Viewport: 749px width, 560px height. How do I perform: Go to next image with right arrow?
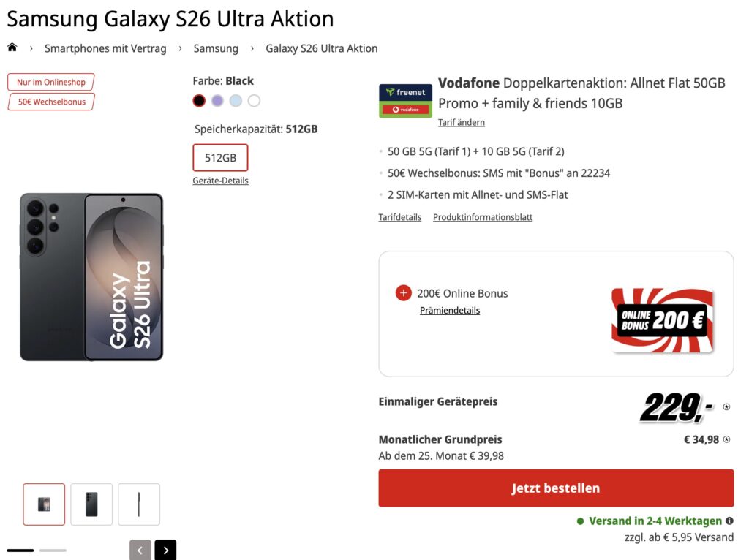tap(165, 550)
